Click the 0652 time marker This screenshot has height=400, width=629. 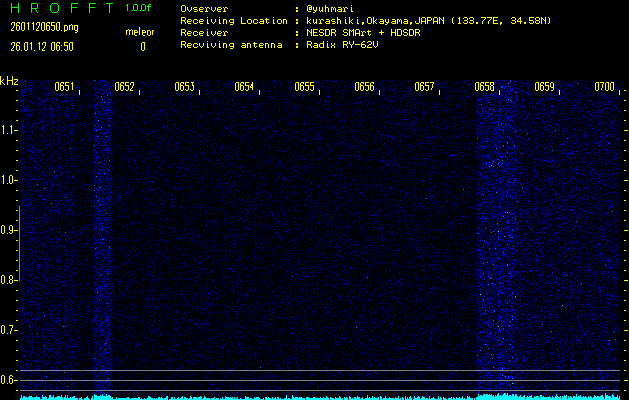click(124, 87)
